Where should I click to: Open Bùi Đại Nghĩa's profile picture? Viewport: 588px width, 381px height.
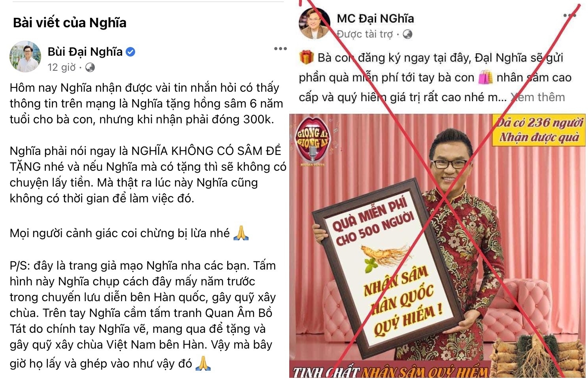(x=25, y=57)
